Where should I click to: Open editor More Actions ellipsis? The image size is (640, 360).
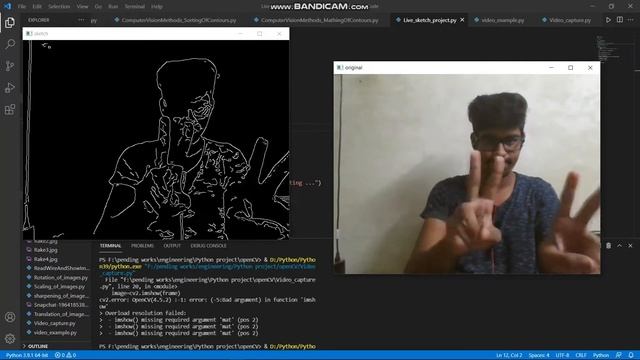pos(631,20)
